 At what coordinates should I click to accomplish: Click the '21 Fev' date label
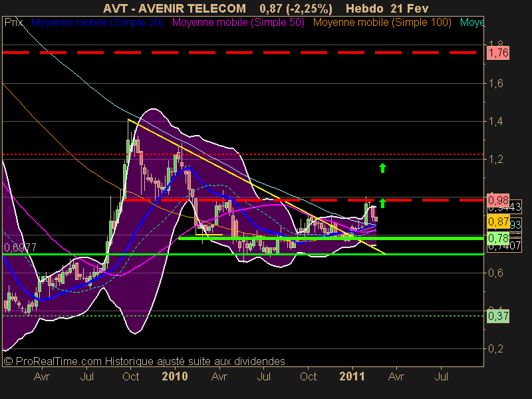click(x=409, y=8)
